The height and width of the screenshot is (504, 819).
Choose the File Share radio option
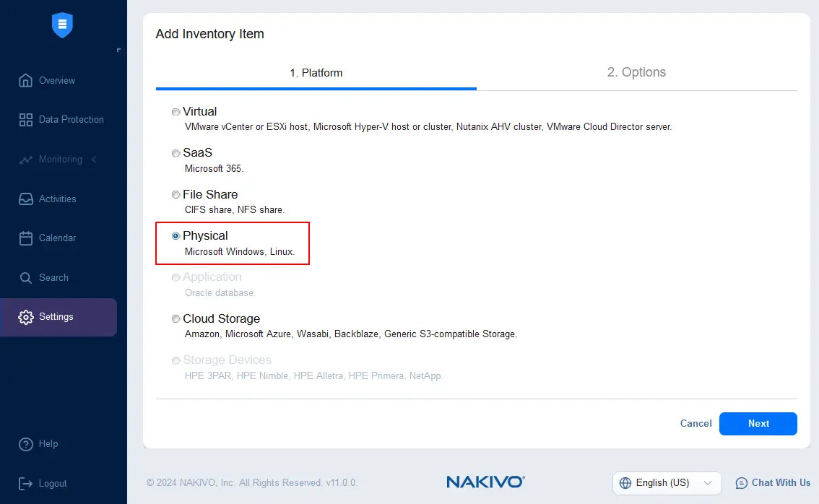(x=176, y=195)
